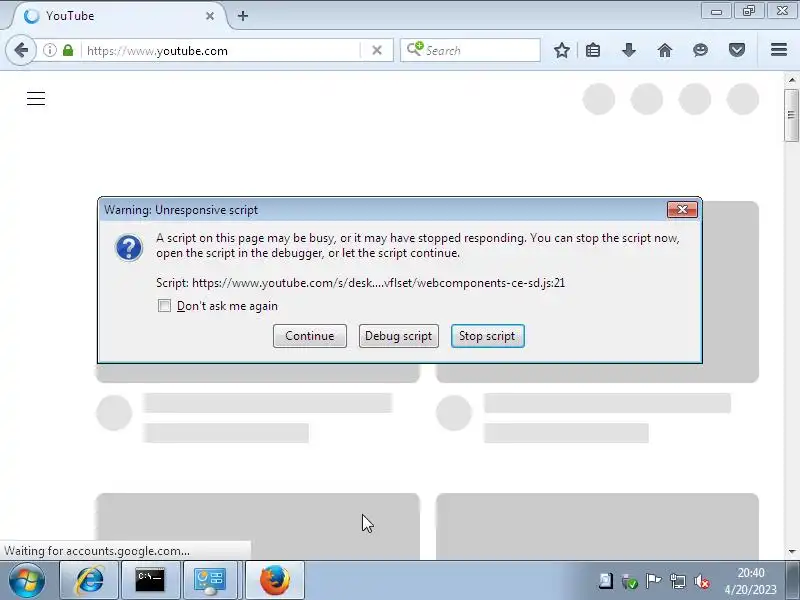Click the search magnifier icon
Viewport: 800px width, 600px height.
pyautogui.click(x=415, y=49)
